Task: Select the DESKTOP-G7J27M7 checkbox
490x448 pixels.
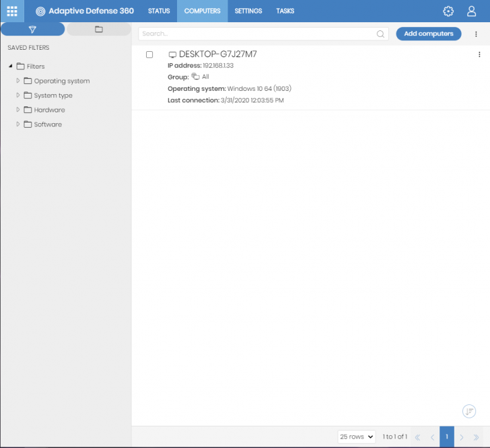Action: pyautogui.click(x=149, y=54)
